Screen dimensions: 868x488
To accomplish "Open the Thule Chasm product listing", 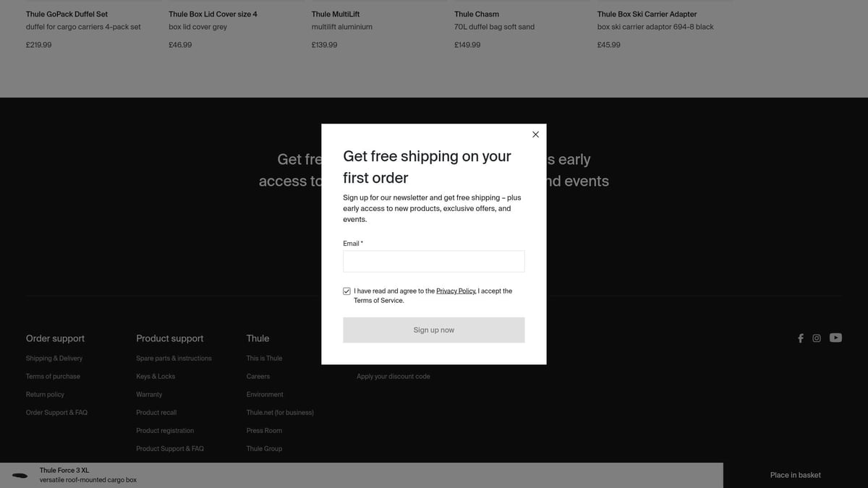I will pyautogui.click(x=477, y=14).
